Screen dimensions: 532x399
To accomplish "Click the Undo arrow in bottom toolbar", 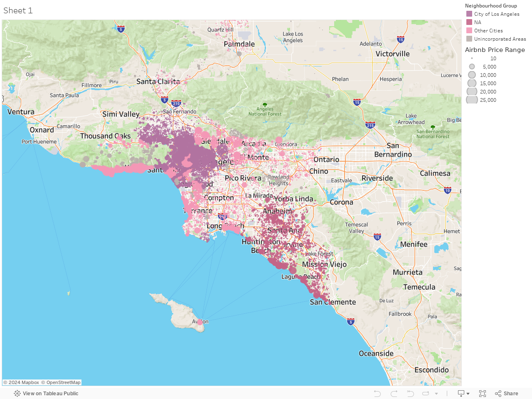I will [377, 393].
